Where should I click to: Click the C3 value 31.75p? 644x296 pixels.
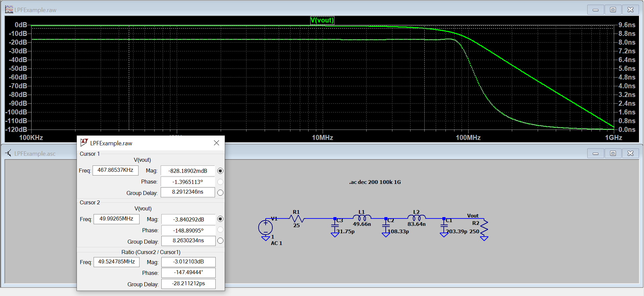point(345,232)
